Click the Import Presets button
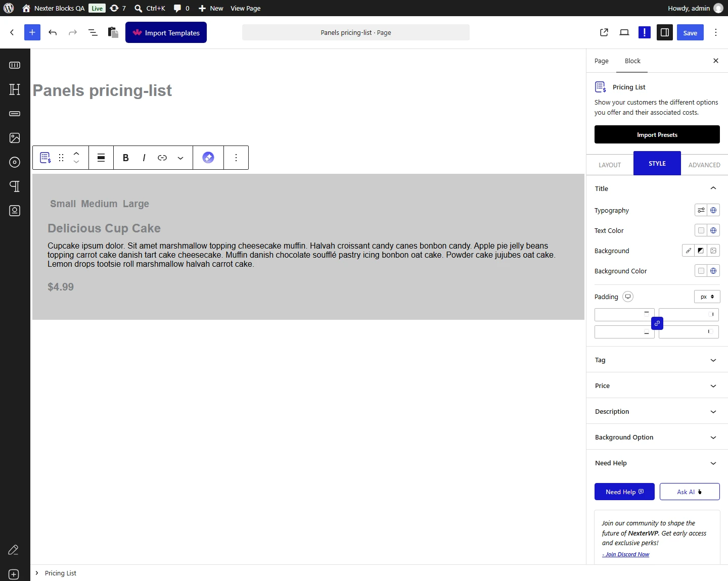The height and width of the screenshot is (581, 728). 657,134
